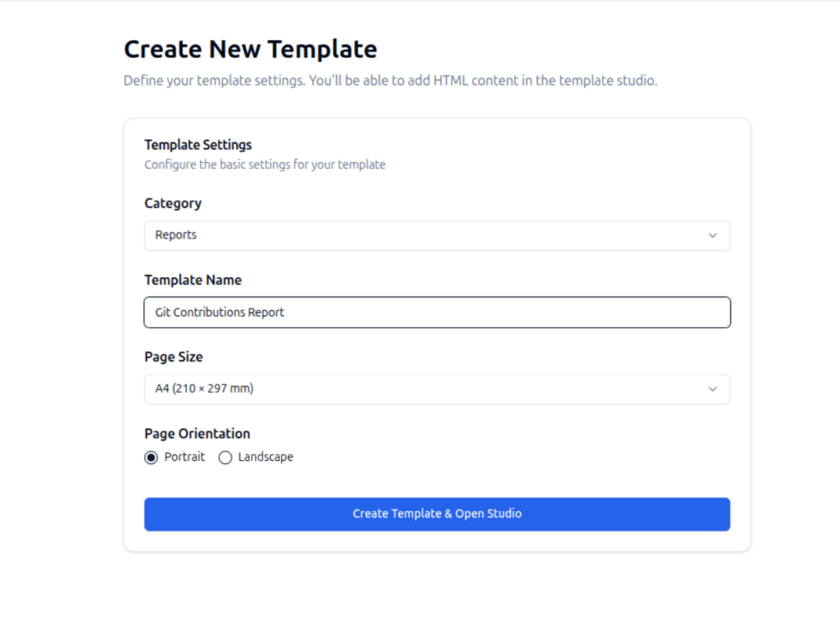This screenshot has width=840, height=619.
Task: Click the settings description text under Template Settings
Action: [265, 164]
